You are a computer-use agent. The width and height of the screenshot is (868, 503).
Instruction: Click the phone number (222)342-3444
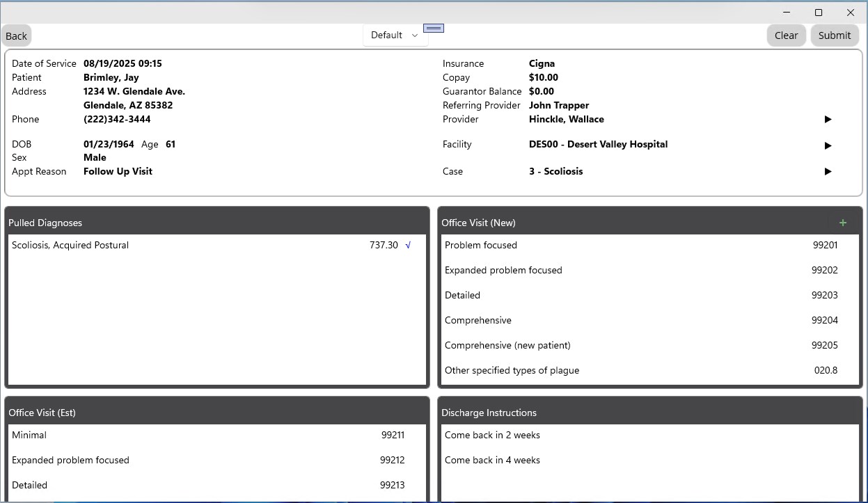(x=117, y=119)
